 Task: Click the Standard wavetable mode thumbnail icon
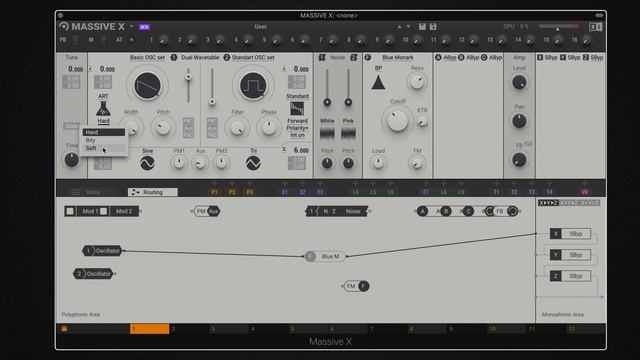(x=297, y=109)
